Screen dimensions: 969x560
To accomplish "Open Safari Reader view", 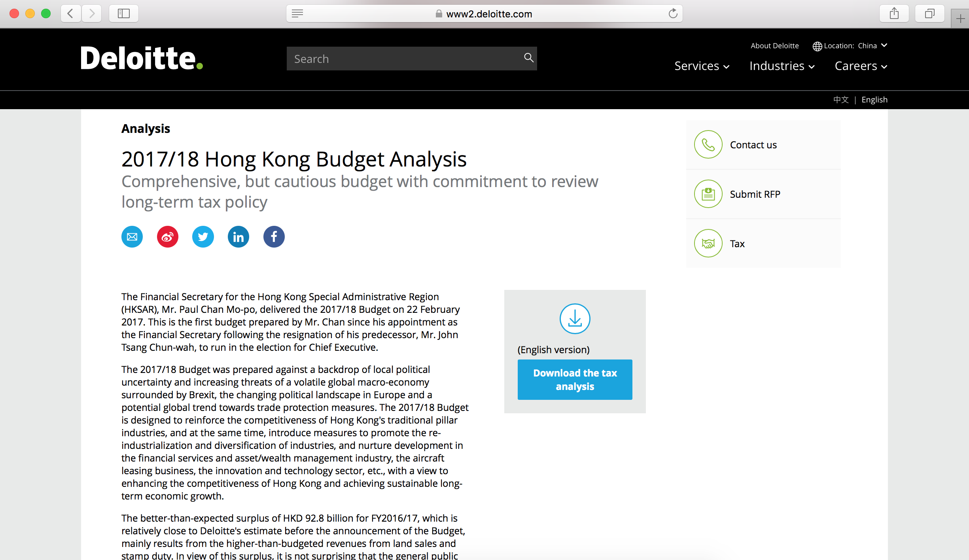I will [x=297, y=13].
